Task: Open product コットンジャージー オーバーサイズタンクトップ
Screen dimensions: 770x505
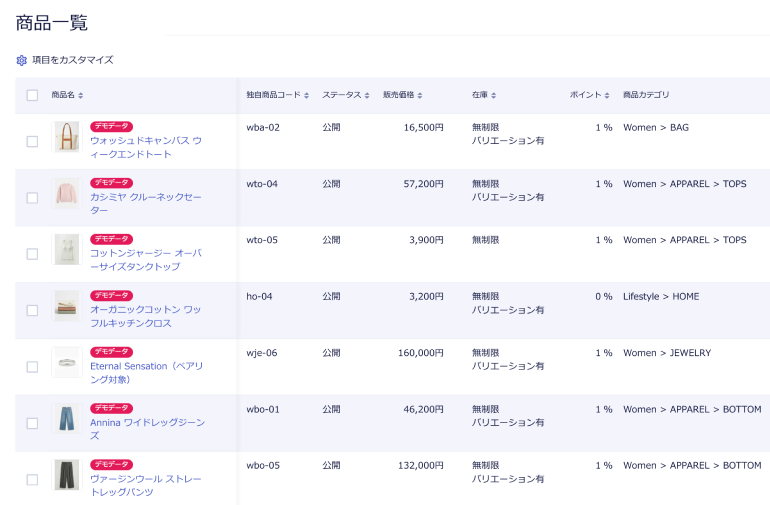Action: tap(146, 260)
